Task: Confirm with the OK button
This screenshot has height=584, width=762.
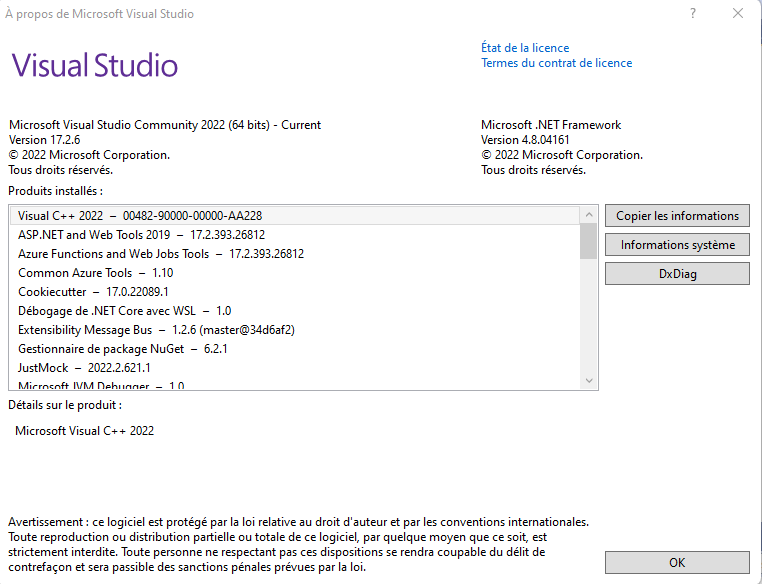Action: (677, 563)
